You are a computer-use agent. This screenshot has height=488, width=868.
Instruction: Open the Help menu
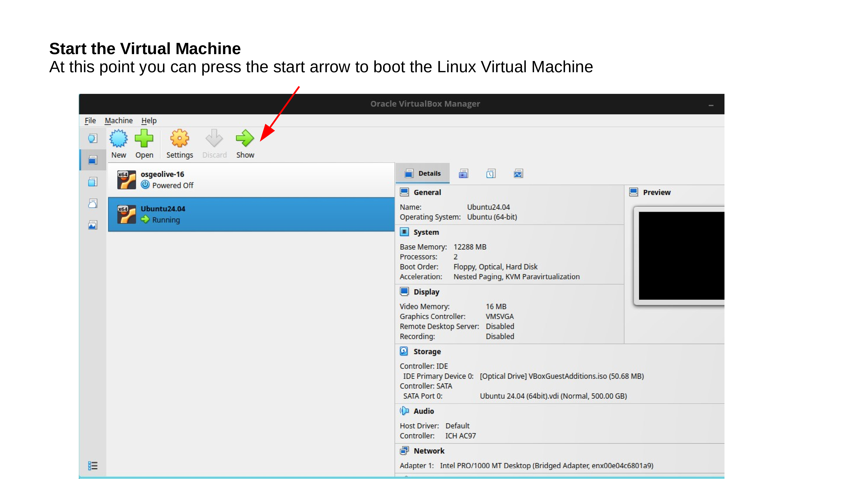(149, 121)
